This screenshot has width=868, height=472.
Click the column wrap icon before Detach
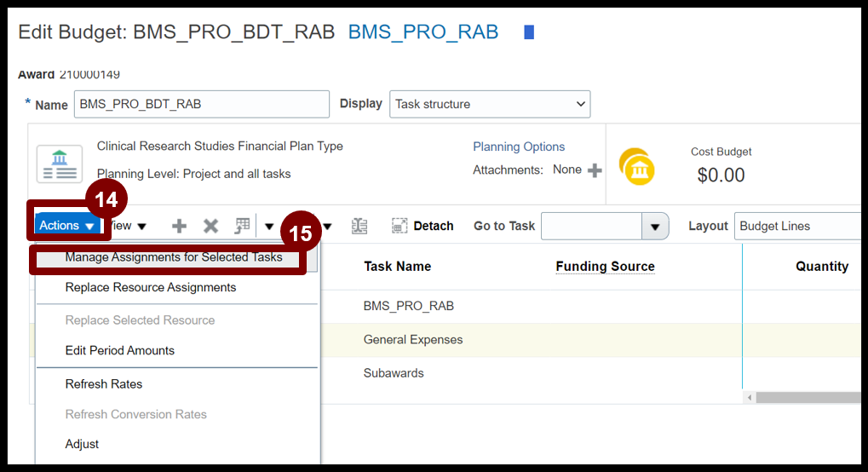(x=359, y=226)
